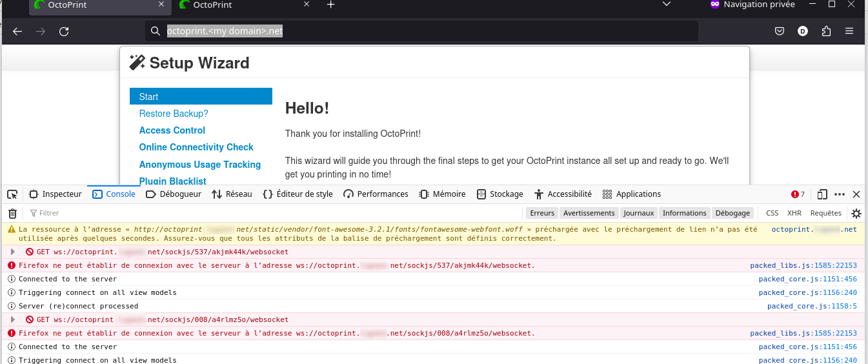Select the Start wizard step
Screen dimensions: 868x364
(x=201, y=96)
